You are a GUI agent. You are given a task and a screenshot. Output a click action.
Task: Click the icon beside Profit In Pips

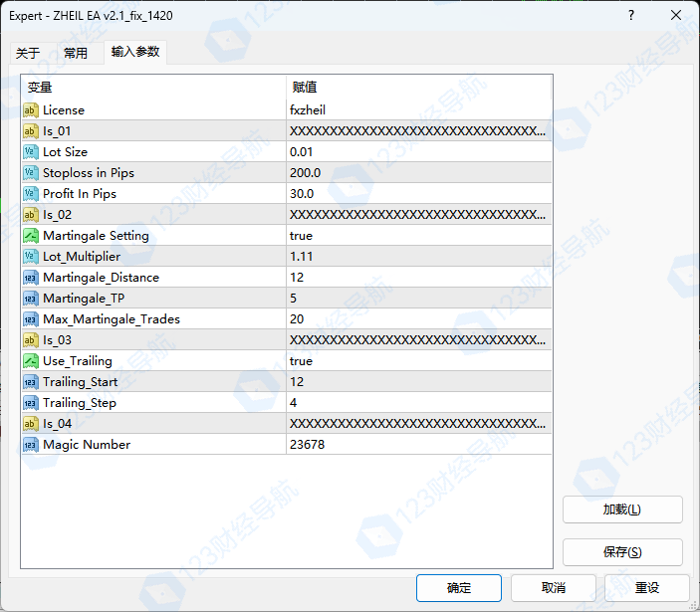click(30, 194)
